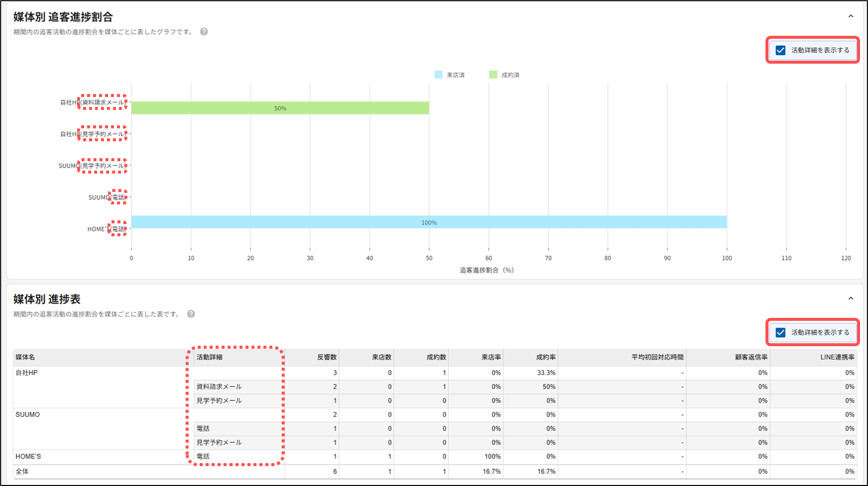868x486 pixels.
Task: Click help icon beside 媒体別 追客進捗割合 description
Action: click(204, 32)
